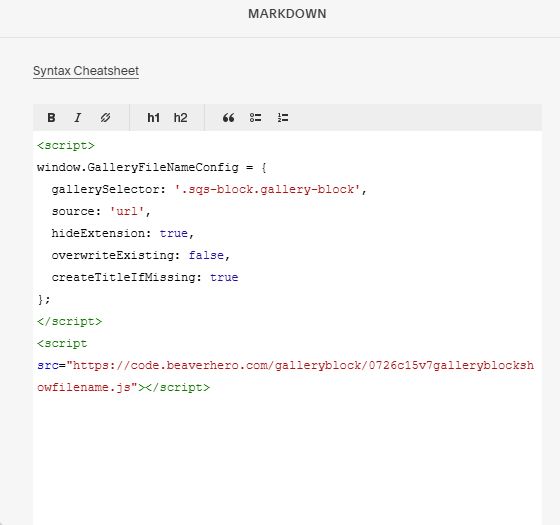
Task: Click the closing </script> tag line
Action: [69, 321]
